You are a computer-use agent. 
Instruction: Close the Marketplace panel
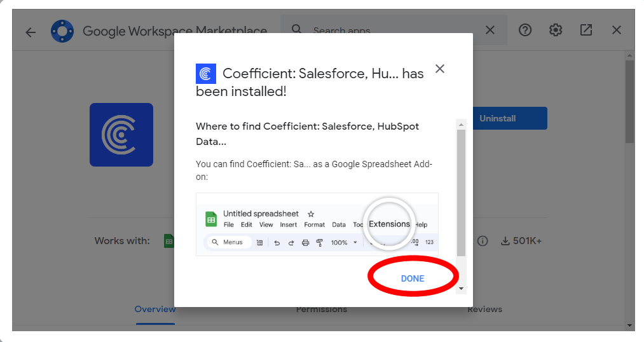tap(617, 30)
